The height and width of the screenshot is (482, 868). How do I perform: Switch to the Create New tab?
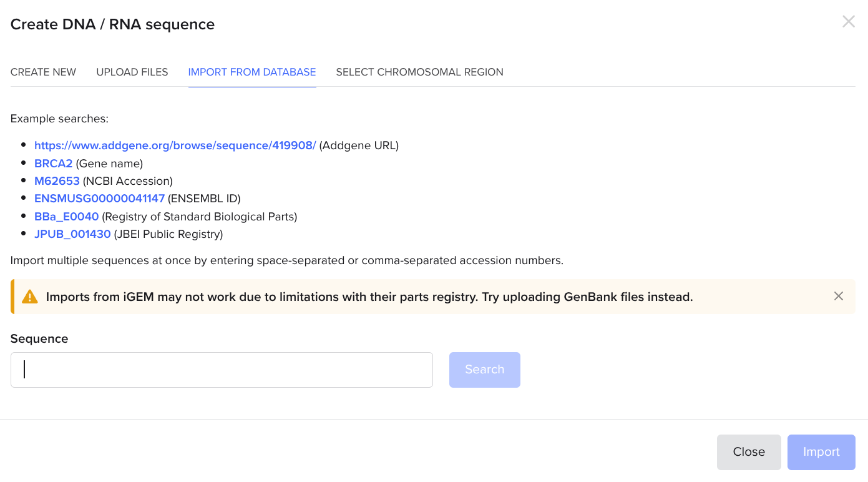coord(43,72)
